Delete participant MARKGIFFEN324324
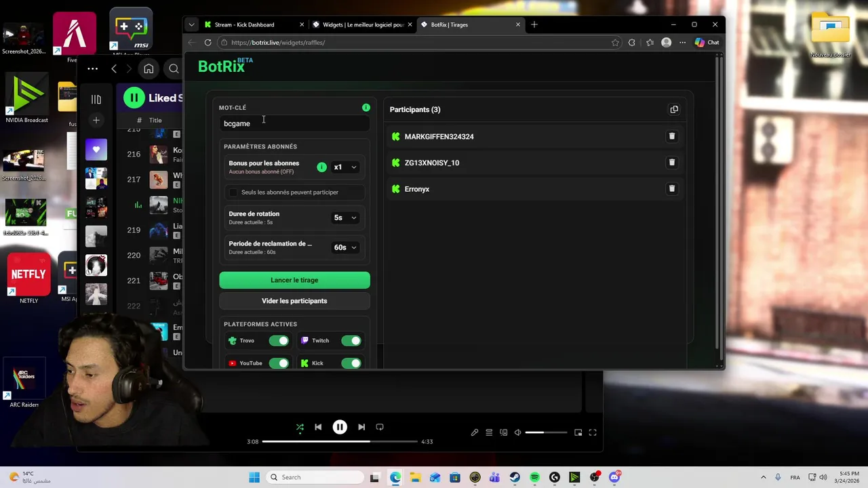Screen dimensions: 868x488 coord(672,136)
